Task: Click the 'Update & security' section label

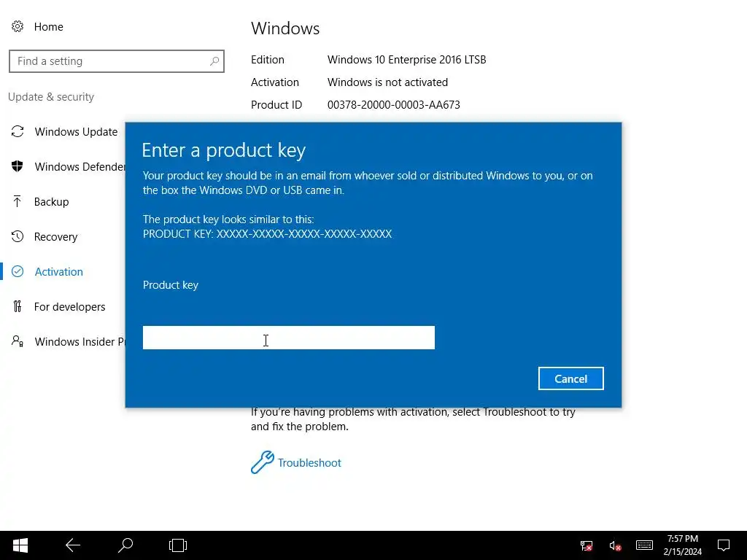Action: (51, 97)
